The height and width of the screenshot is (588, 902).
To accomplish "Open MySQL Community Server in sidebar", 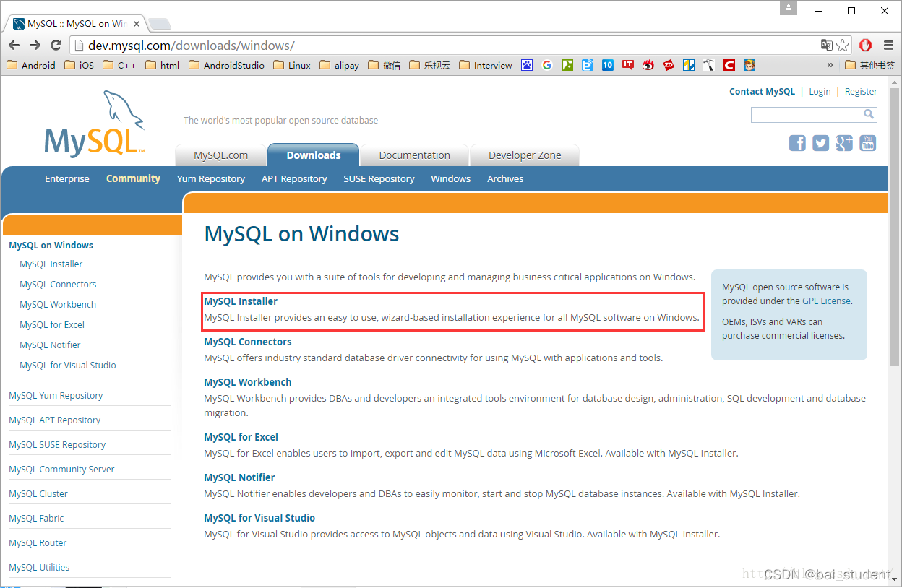I will pos(61,470).
